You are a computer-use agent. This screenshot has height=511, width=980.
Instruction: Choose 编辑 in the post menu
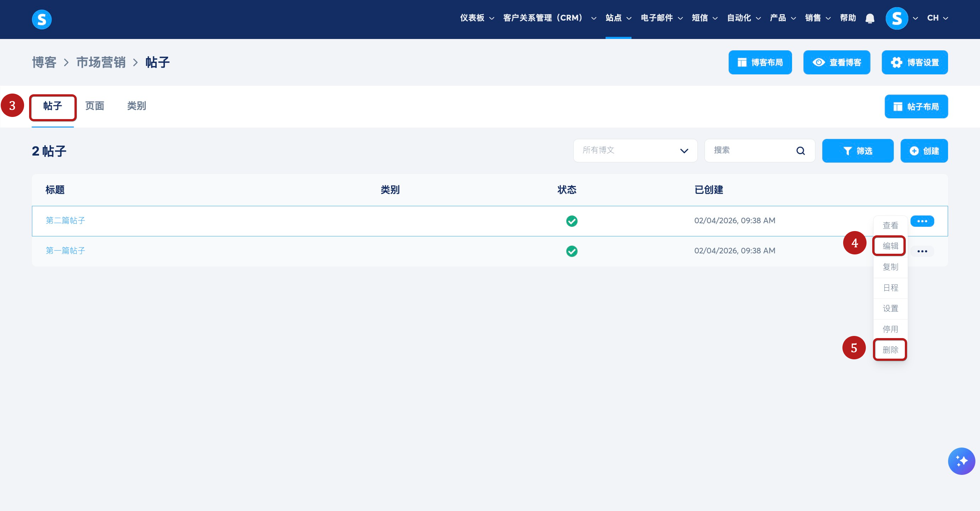[x=890, y=246]
